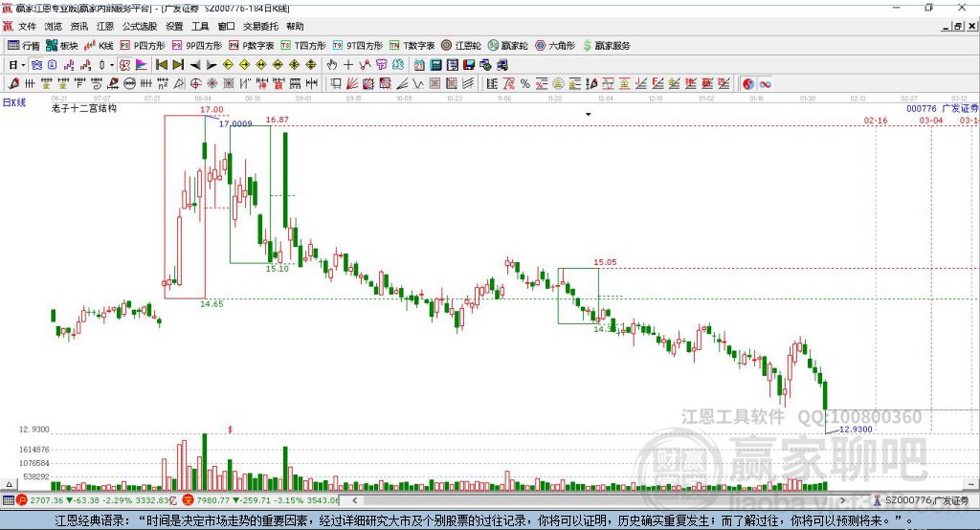Open the 9T四方形 tool

pyautogui.click(x=358, y=46)
